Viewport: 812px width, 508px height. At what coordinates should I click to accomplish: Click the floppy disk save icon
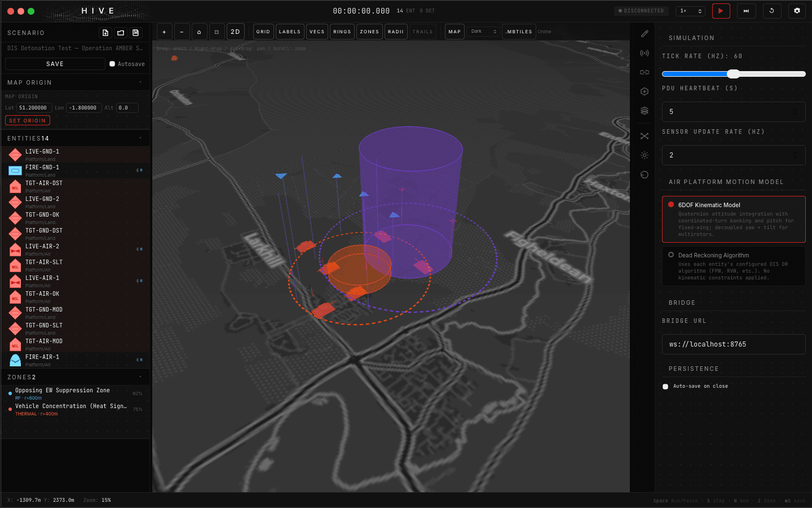[x=135, y=33]
